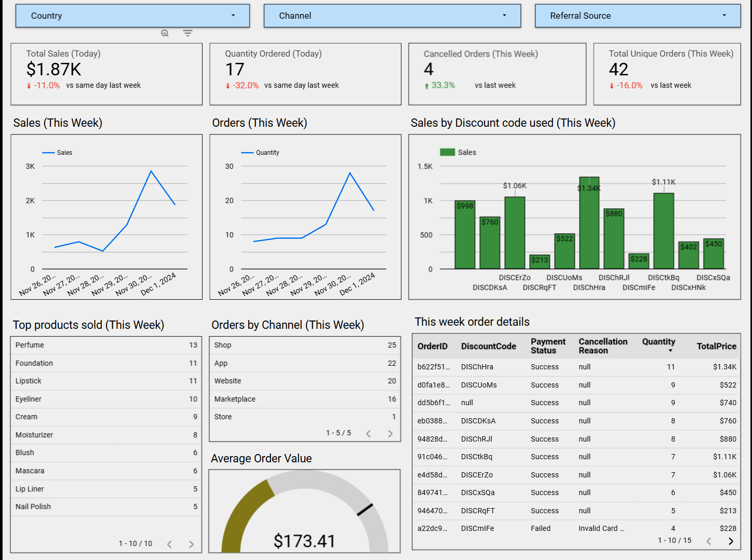Screen dimensions: 752x560
Task: Open the Country dropdown filter
Action: click(132, 16)
